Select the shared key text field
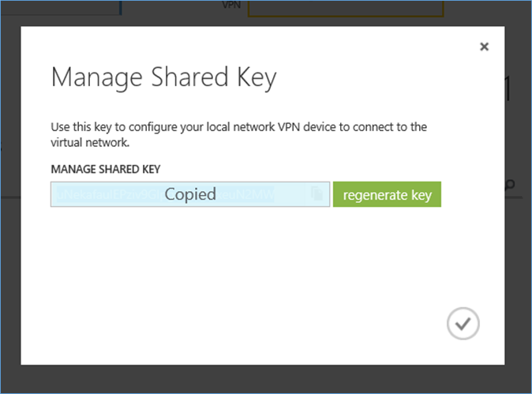The width and height of the screenshot is (532, 394). pyautogui.click(x=190, y=194)
